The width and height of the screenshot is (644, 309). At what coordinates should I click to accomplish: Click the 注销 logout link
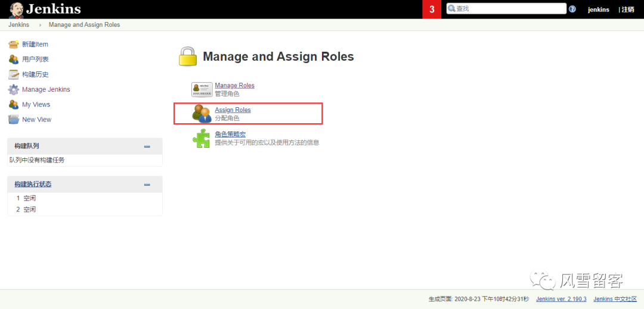[628, 10]
